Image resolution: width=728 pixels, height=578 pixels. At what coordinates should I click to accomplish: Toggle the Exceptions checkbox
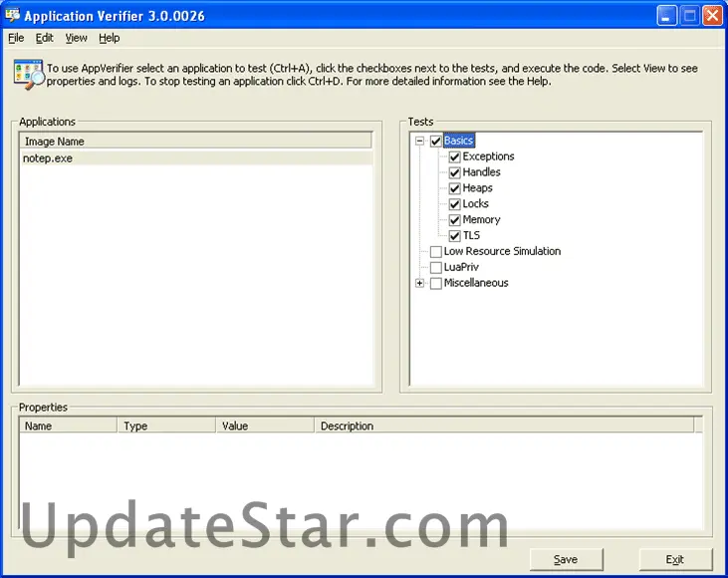click(x=454, y=157)
